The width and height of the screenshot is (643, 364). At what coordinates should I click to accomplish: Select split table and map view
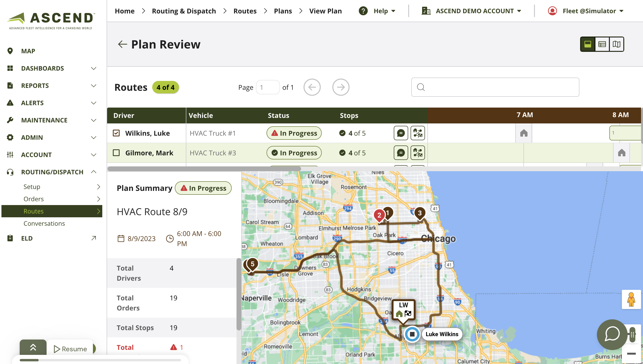[588, 44]
